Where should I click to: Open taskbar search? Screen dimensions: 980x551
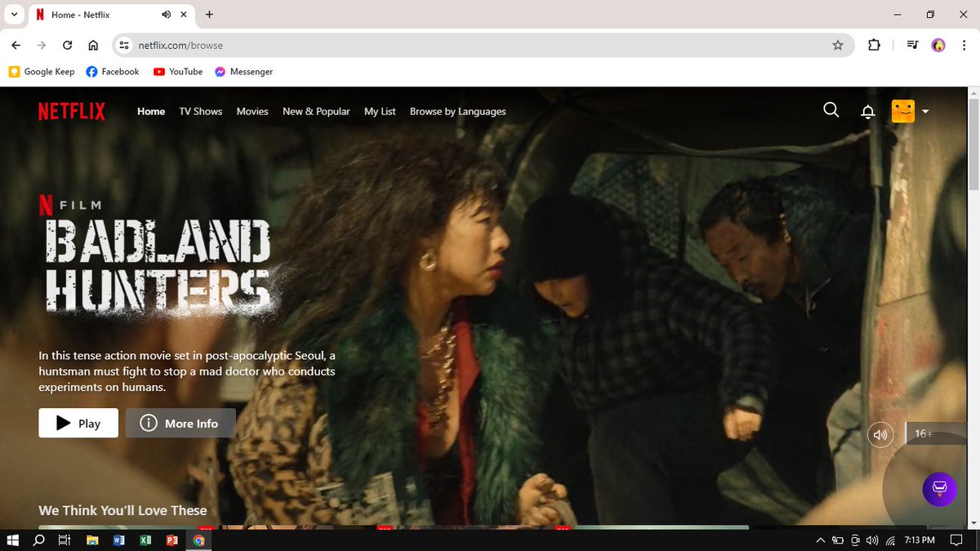tap(38, 540)
